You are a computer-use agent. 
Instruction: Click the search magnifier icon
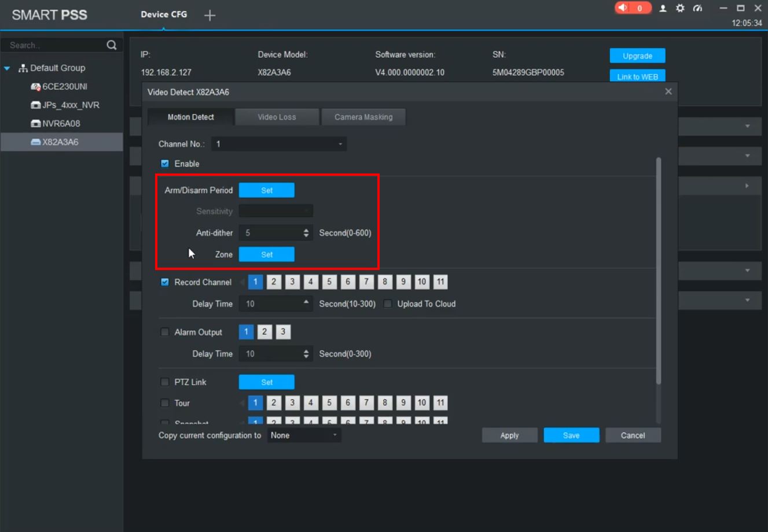(112, 45)
